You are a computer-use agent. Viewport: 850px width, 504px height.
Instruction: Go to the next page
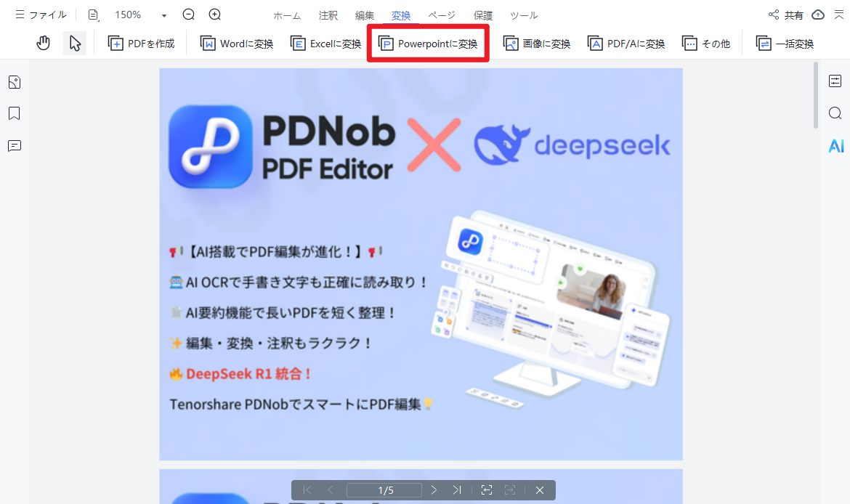point(434,490)
